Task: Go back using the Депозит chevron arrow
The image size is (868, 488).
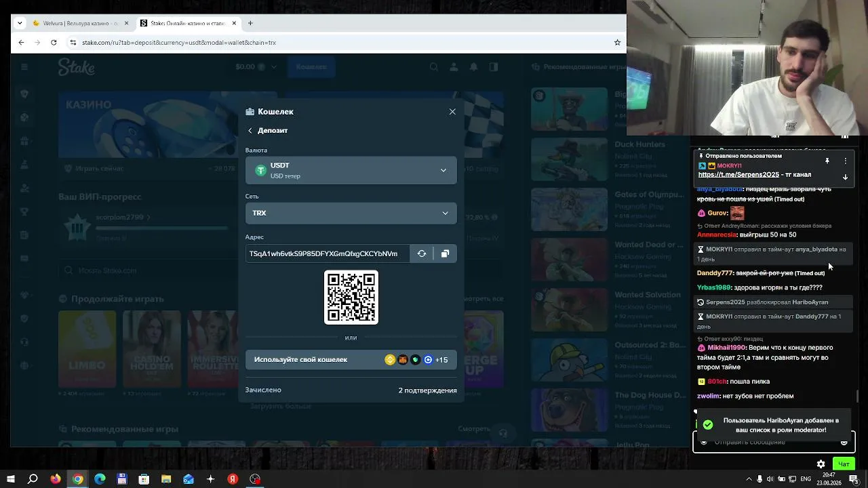Action: [250, 131]
